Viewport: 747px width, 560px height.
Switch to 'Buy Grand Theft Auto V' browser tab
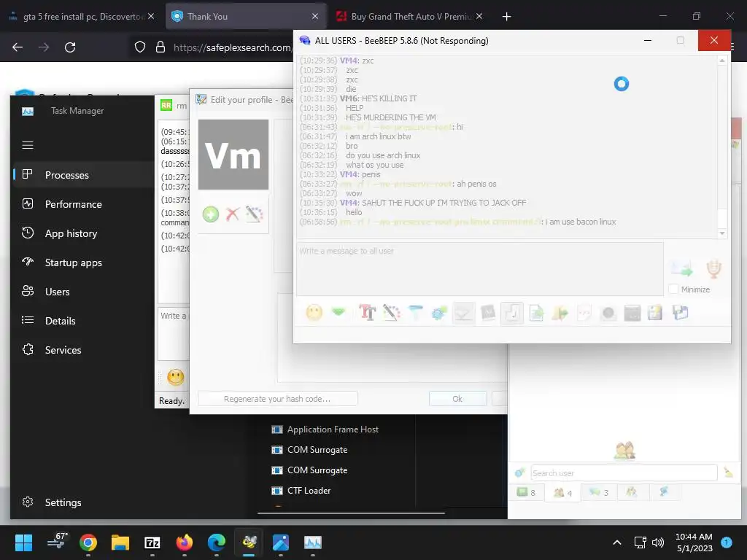410,16
